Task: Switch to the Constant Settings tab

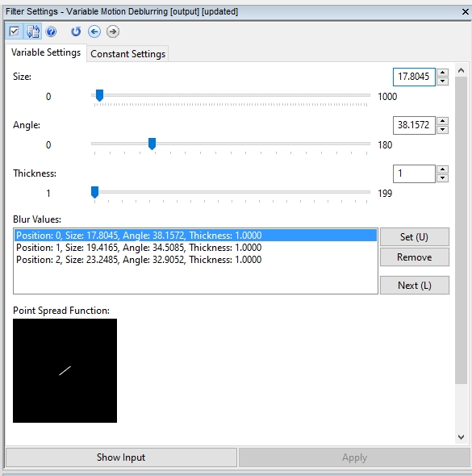Action: tap(127, 54)
